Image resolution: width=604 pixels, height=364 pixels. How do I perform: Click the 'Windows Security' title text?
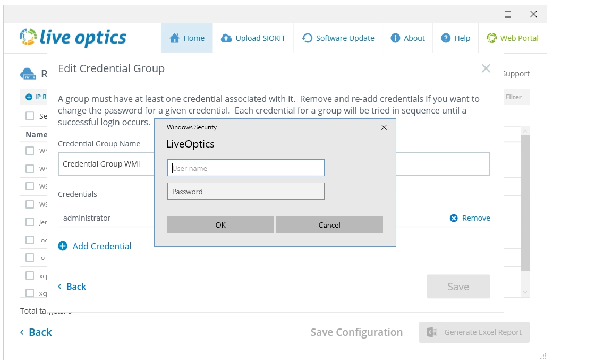click(192, 127)
